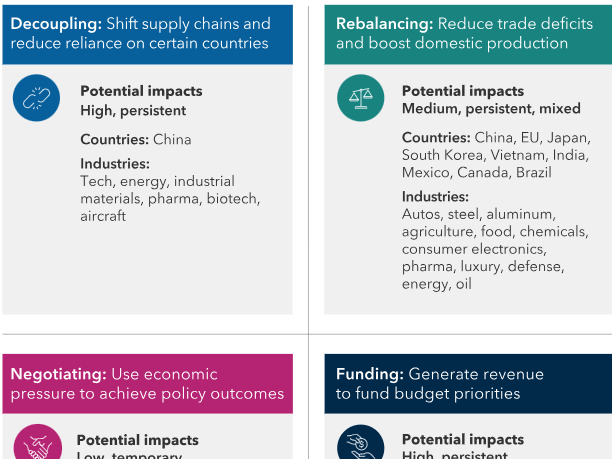Select the navy Funding header banner
This screenshot has width=612, height=459.
(x=468, y=384)
